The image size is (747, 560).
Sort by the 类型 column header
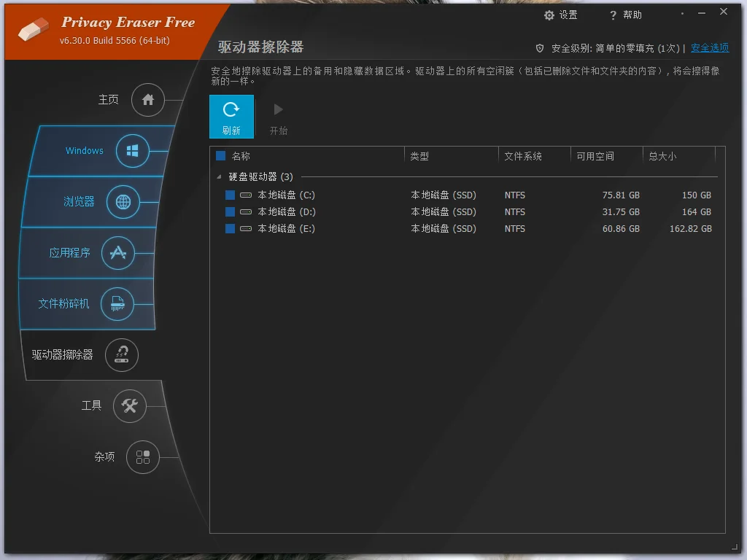[x=419, y=156]
